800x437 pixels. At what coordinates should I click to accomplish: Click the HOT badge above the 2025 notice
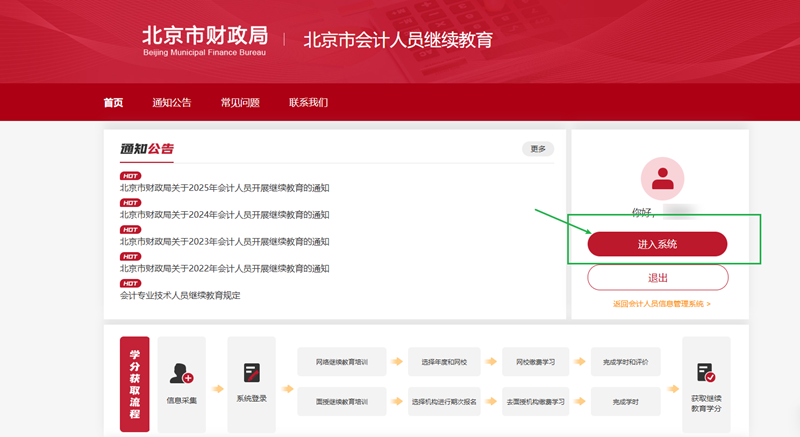pyautogui.click(x=131, y=176)
